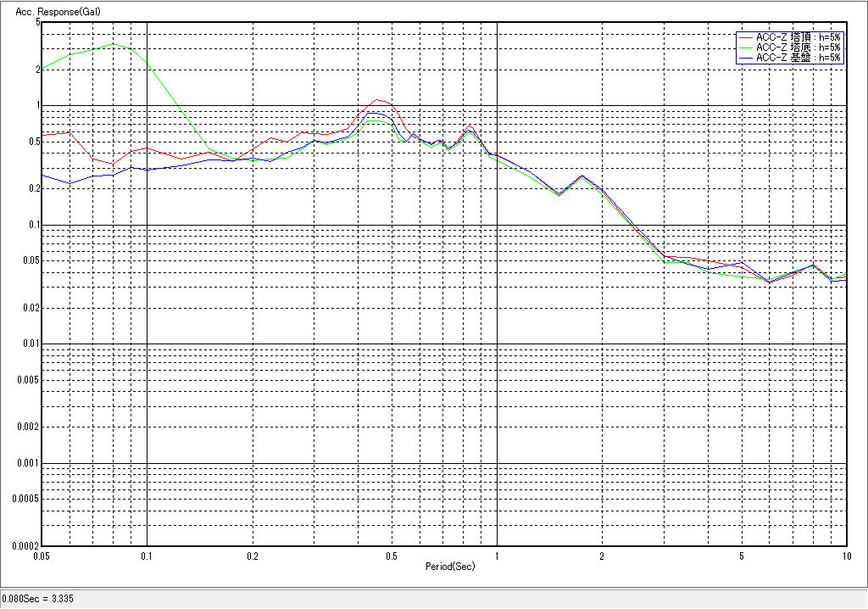This screenshot has height=609, width=868.
Task: Click the 0.1 tick label on period axis
Action: point(147,556)
